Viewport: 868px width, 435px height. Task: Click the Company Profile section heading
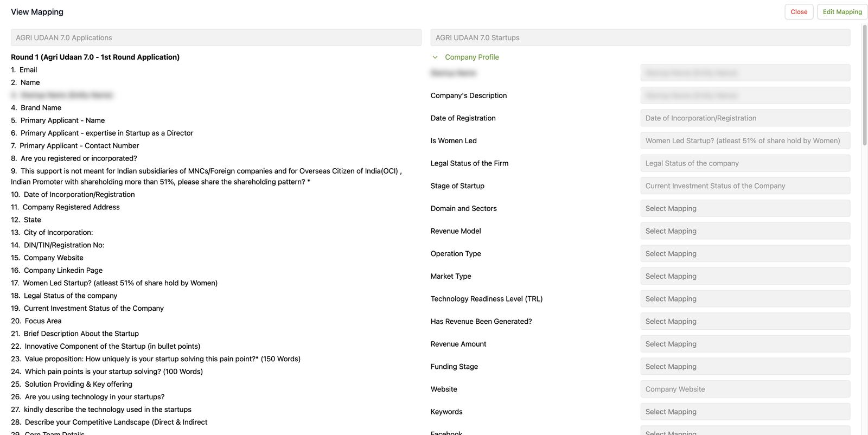(x=471, y=57)
